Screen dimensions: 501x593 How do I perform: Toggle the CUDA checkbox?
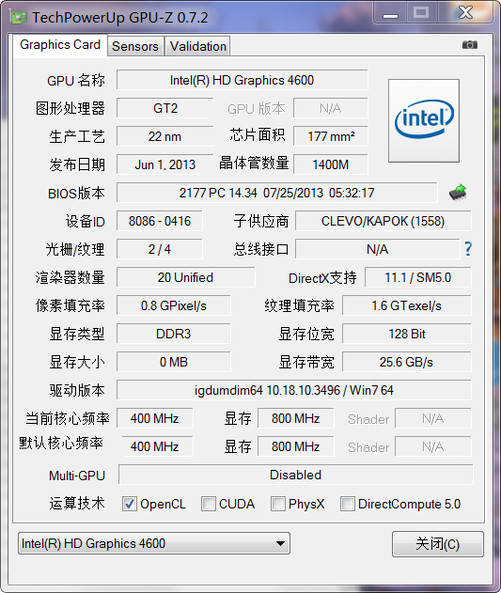pos(208,504)
